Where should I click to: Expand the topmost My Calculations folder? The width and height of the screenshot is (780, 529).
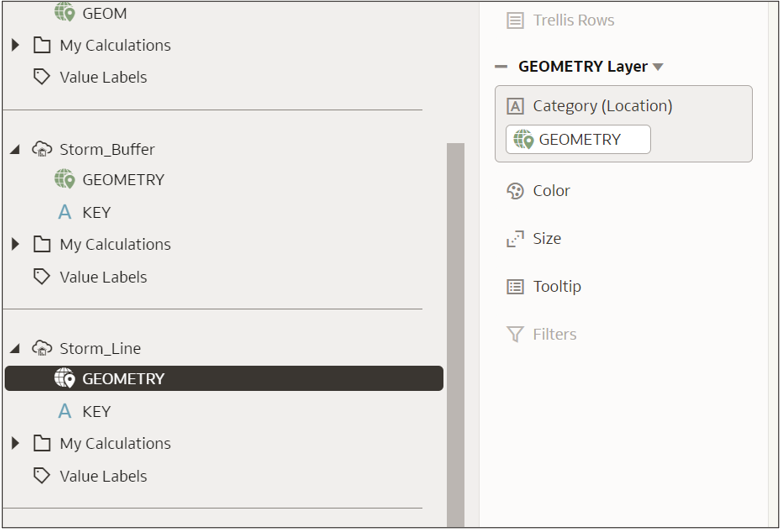point(15,45)
